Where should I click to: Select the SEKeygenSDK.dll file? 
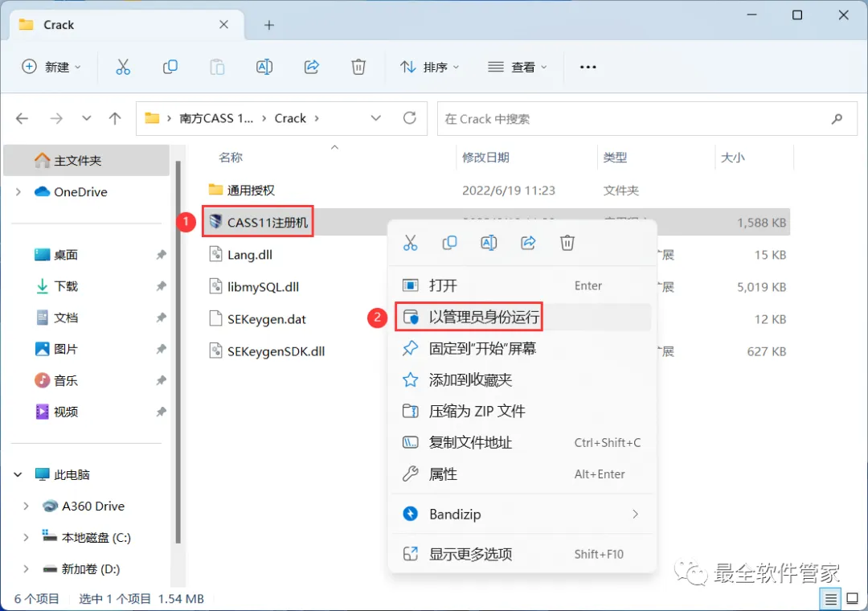pyautogui.click(x=276, y=351)
